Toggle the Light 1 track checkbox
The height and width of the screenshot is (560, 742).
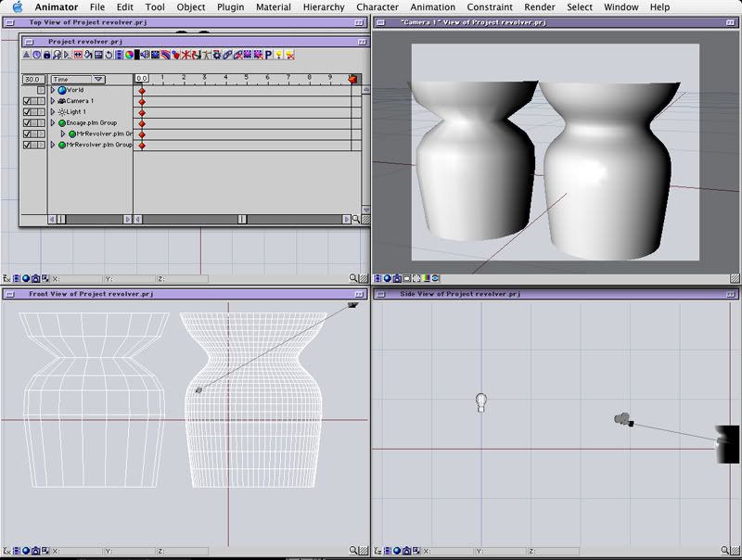28,112
